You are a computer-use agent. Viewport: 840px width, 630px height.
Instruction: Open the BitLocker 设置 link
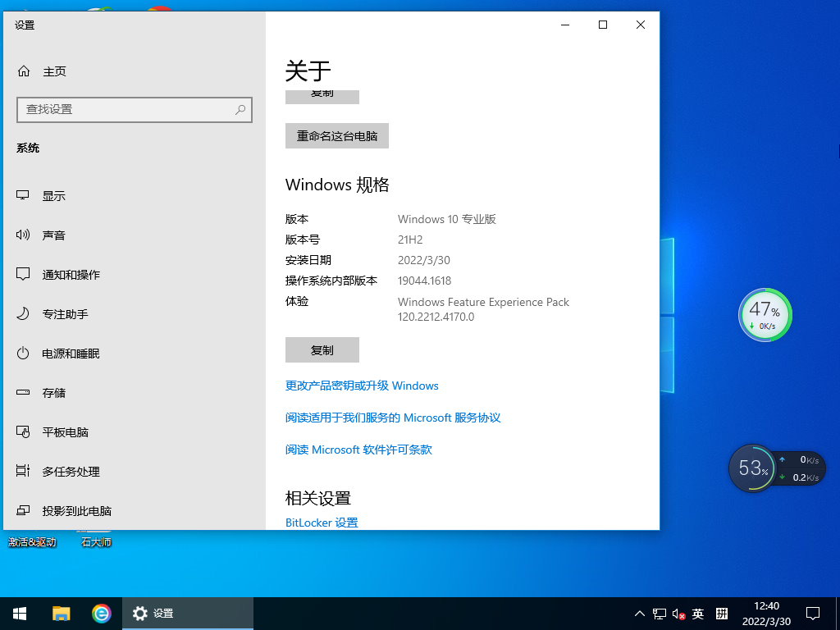point(321,523)
